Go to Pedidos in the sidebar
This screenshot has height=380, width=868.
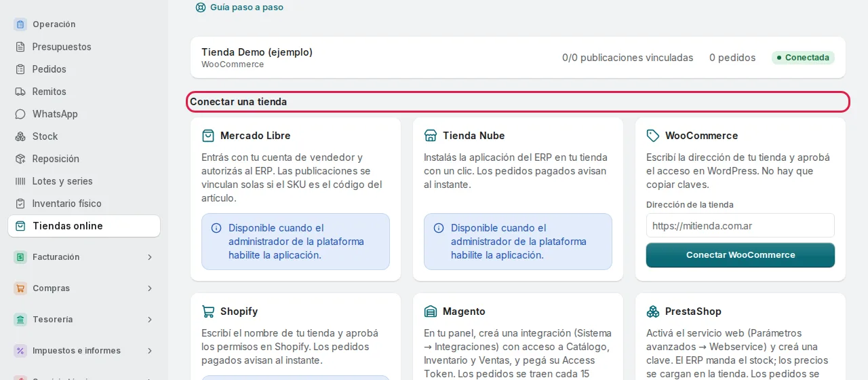pos(84,69)
